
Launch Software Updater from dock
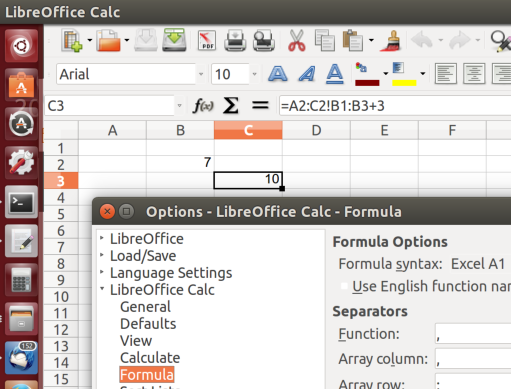[x=21, y=123]
